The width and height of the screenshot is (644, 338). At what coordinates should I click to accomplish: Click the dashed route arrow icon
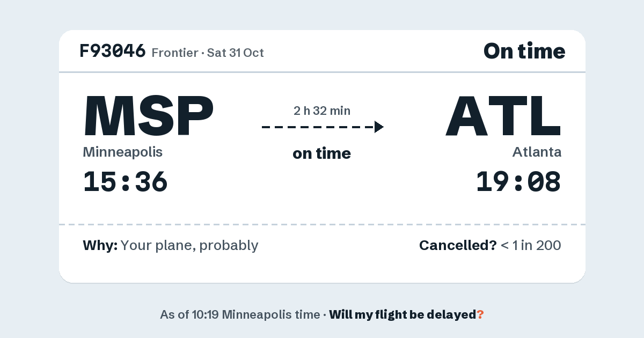pos(323,127)
